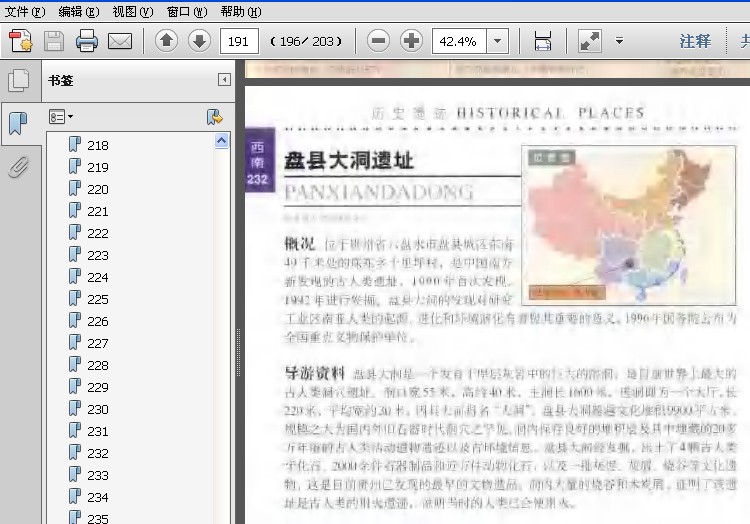The width and height of the screenshot is (750, 524).
Task: Click the Save disk icon
Action: (x=54, y=41)
